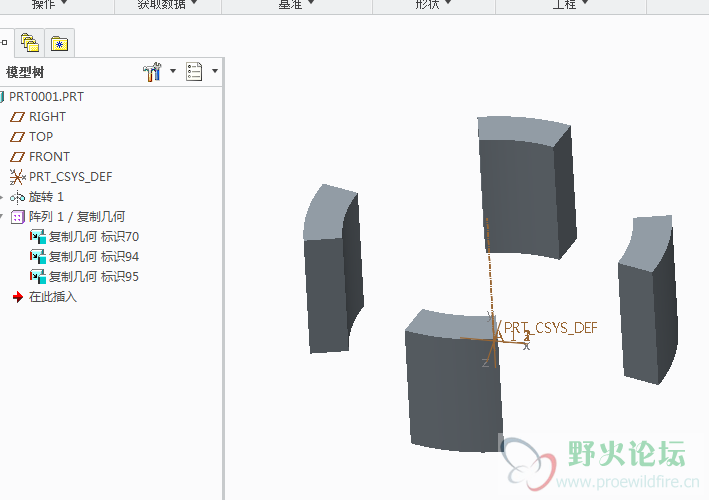Open the 获取数据 ribbon group menu
709x500 pixels.
coord(167,5)
